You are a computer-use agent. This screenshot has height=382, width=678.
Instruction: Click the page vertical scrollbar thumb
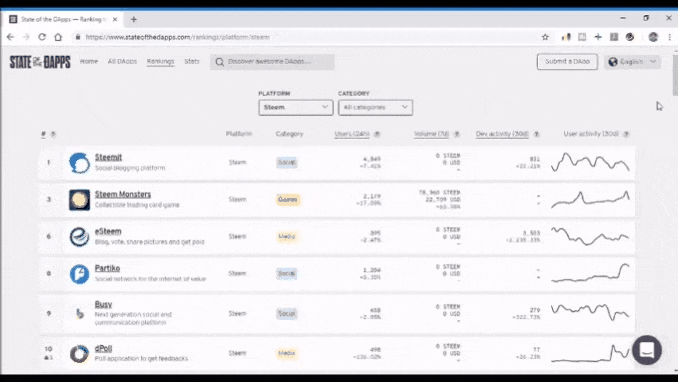(x=675, y=74)
